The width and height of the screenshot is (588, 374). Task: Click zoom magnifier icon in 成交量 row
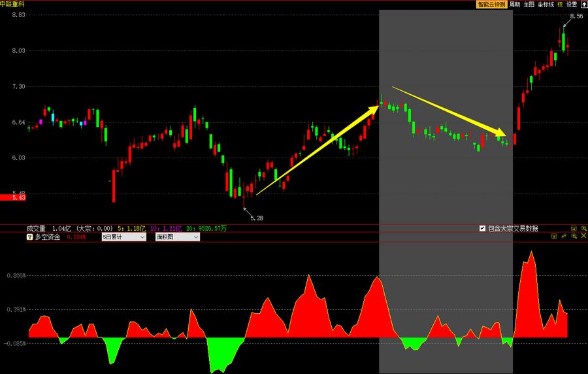[583, 228]
